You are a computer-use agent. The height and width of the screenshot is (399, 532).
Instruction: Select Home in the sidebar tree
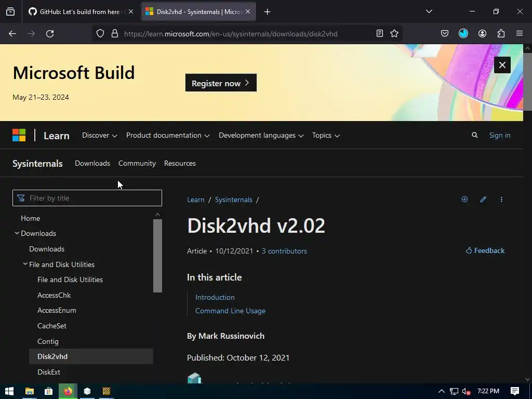point(31,218)
